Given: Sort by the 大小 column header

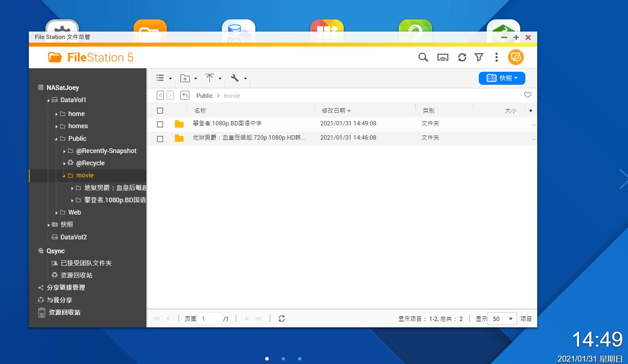Looking at the screenshot, I should 511,111.
